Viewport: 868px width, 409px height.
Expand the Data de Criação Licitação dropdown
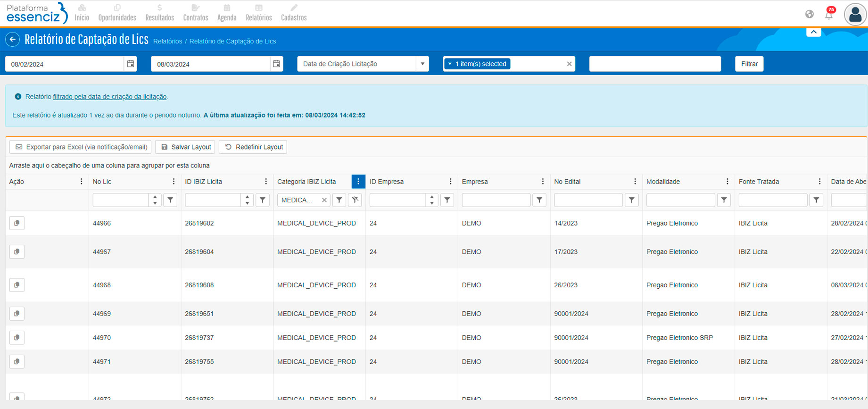coord(422,64)
